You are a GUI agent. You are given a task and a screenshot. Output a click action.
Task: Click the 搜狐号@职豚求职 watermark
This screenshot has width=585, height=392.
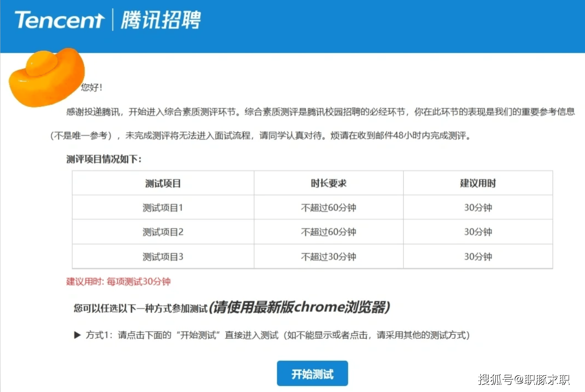(524, 380)
